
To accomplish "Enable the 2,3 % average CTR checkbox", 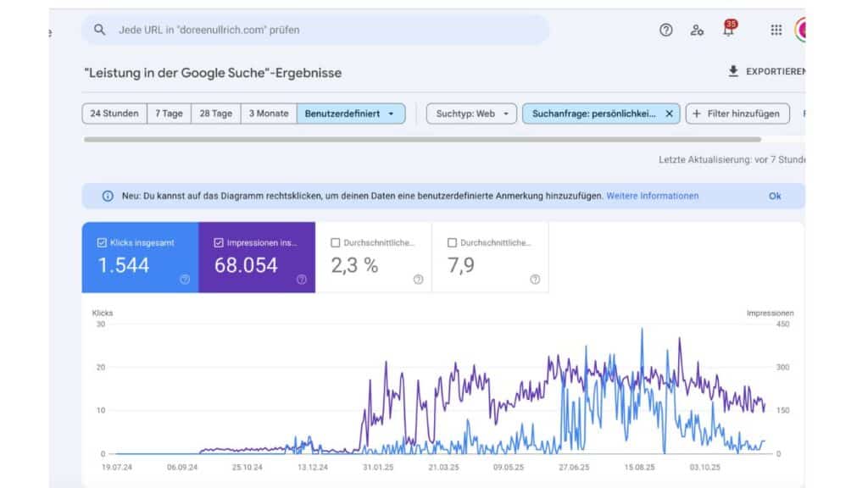I will [336, 243].
